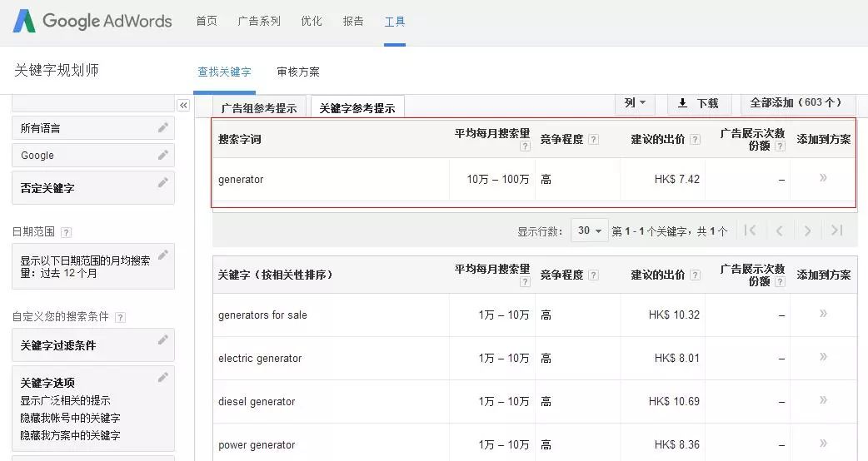Add 'diesel generator' to plan
Viewport: 868px width, 461px height.
tap(823, 400)
